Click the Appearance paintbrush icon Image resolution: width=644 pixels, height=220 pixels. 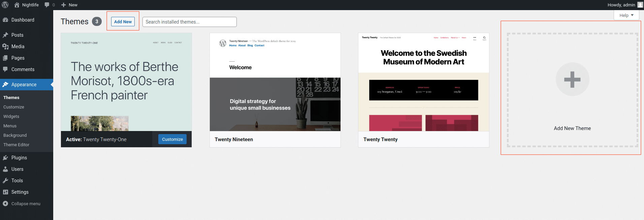point(5,85)
